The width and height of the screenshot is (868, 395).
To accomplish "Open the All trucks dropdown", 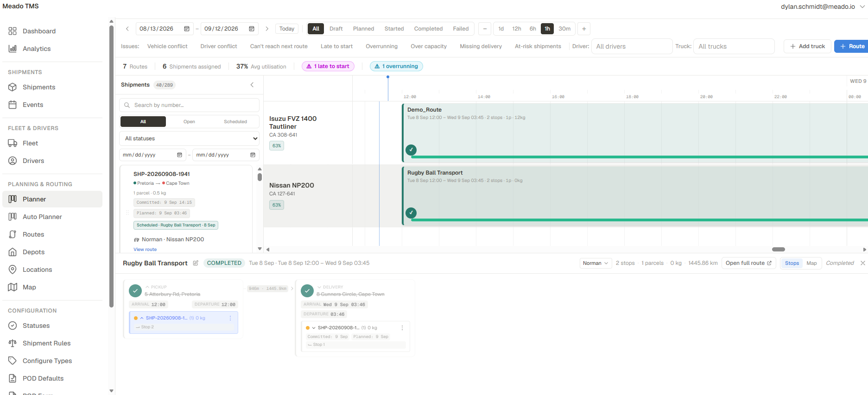I will click(734, 46).
